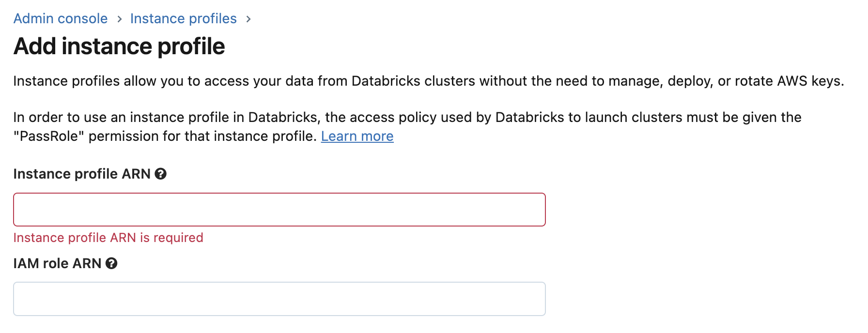Click the Instance profile ARN field label
This screenshot has width=868, height=333.
(82, 174)
